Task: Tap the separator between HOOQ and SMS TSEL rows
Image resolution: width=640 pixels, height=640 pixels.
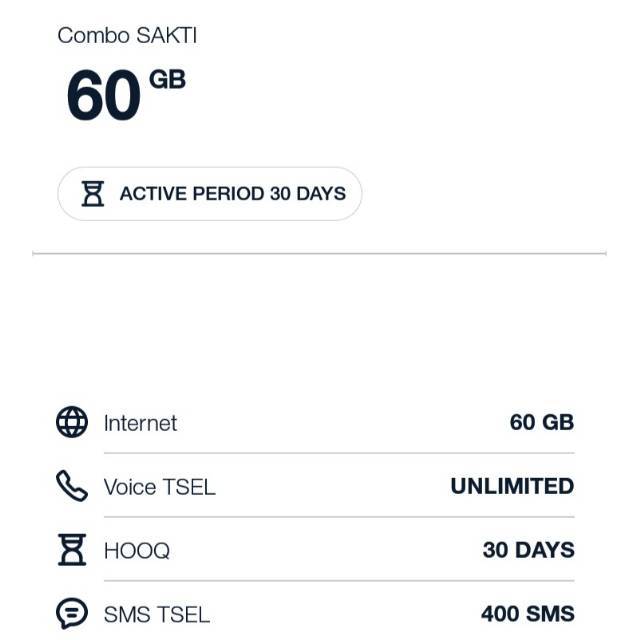Action: point(340,581)
